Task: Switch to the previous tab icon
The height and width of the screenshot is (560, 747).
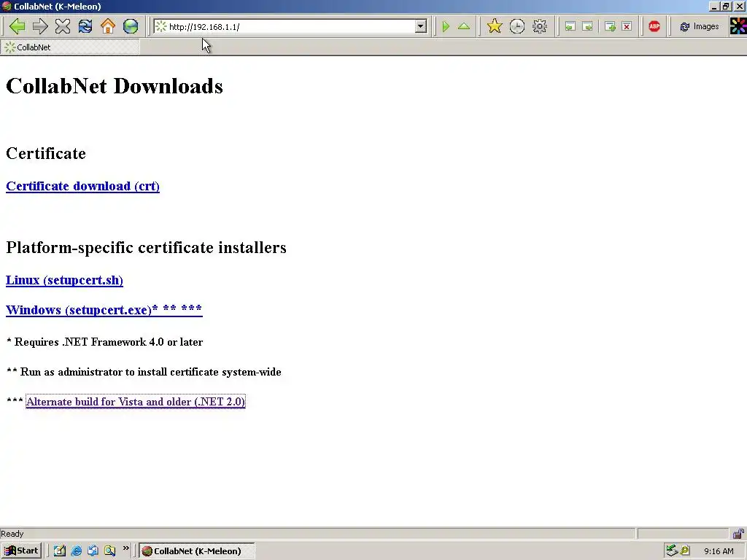Action: pos(570,27)
